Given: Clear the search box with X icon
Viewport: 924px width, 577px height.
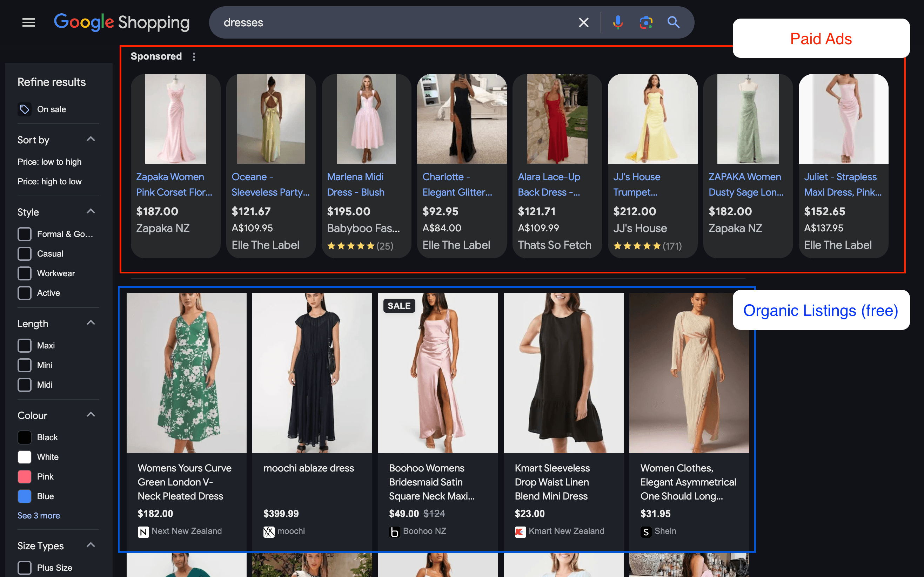Looking at the screenshot, I should [583, 22].
